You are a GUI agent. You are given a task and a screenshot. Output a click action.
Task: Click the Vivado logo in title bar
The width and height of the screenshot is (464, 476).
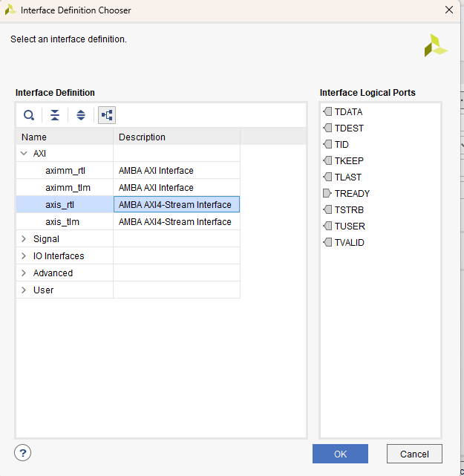pyautogui.click(x=10, y=10)
